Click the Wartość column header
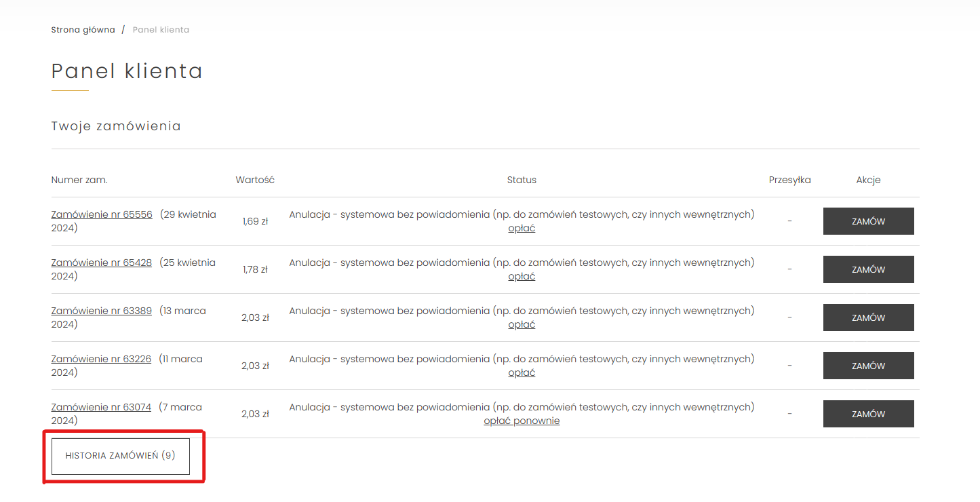The height and width of the screenshot is (502, 980). tap(255, 180)
